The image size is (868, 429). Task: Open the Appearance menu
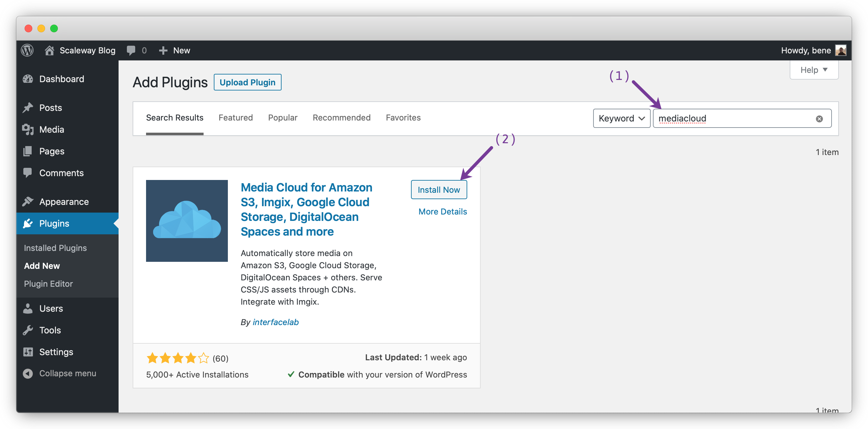coord(64,201)
